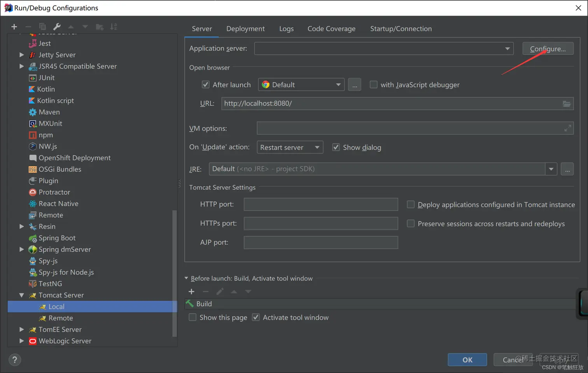
Task: Move before-launch task down
Action: click(x=248, y=291)
